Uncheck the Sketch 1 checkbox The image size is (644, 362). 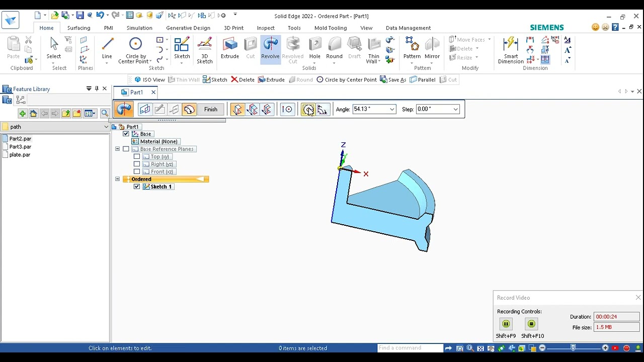coord(137,187)
